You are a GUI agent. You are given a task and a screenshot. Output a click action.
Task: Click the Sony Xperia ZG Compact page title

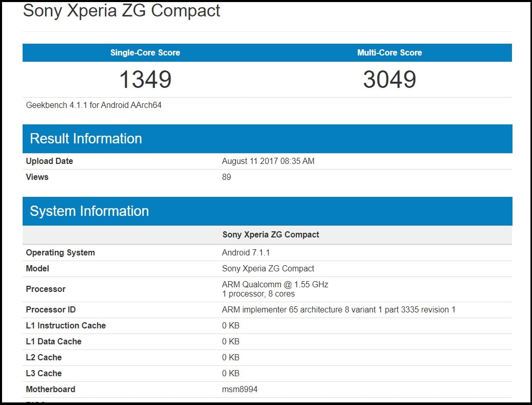(x=122, y=11)
